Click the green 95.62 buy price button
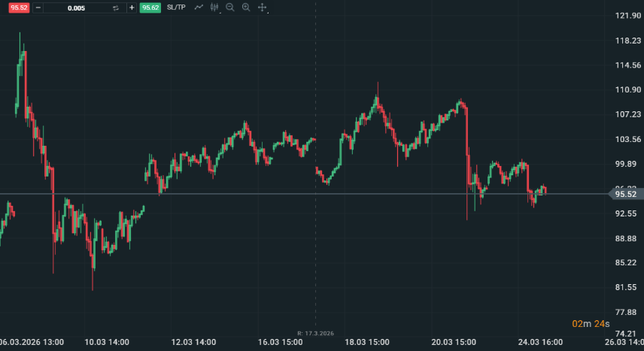 click(150, 8)
